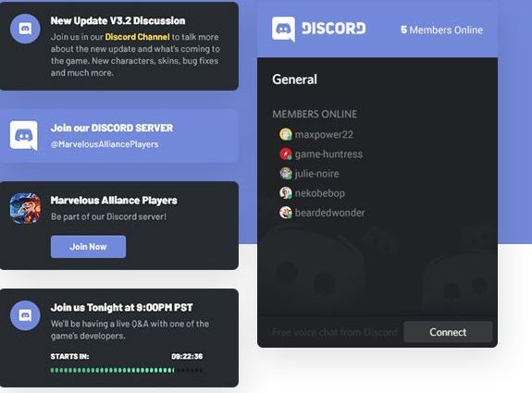Select maxpower22's avatar
Viewport: 532px width, 393px height.
point(285,134)
